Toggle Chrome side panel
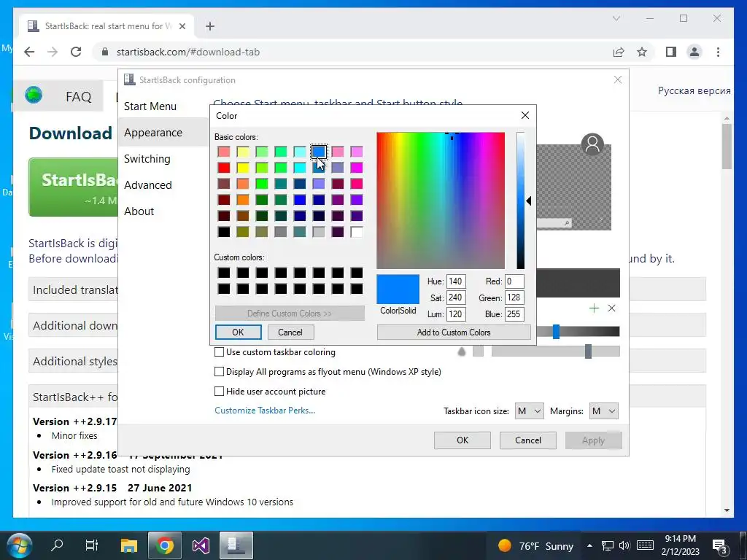747x560 pixels. tap(671, 52)
